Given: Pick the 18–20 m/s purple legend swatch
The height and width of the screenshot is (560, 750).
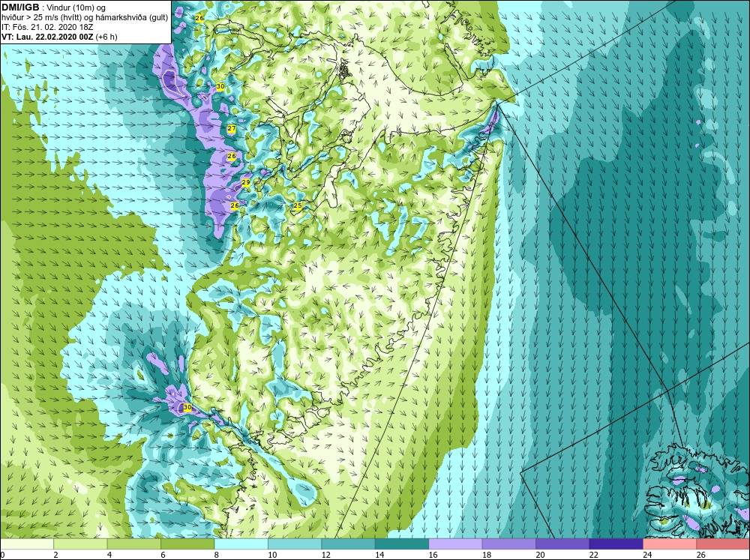Looking at the screenshot, I should click(x=509, y=544).
